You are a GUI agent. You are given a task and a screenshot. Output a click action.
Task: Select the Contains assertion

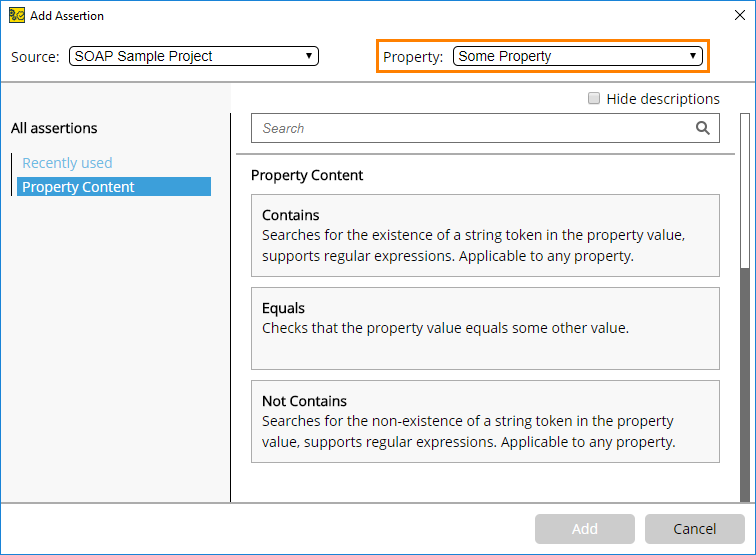(x=485, y=235)
